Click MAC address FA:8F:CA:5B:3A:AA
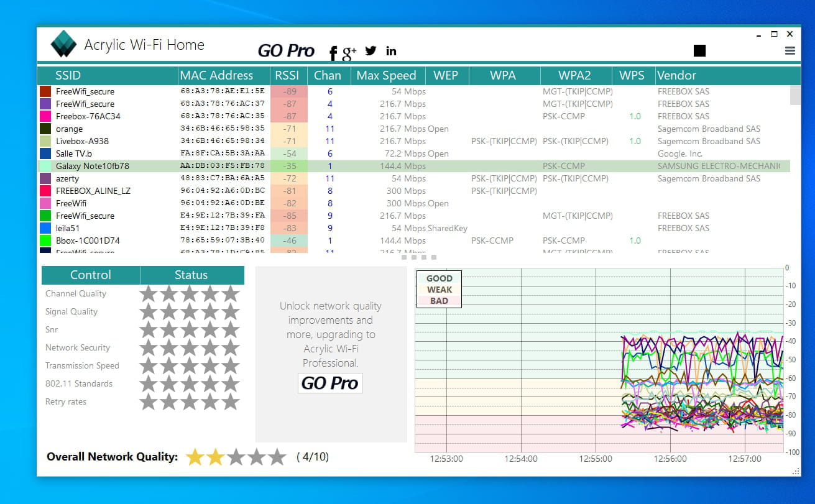The height and width of the screenshot is (504, 815). [223, 153]
